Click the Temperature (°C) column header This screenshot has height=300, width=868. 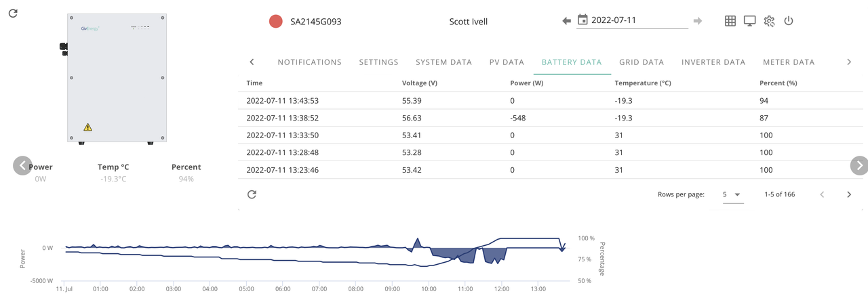click(x=642, y=83)
